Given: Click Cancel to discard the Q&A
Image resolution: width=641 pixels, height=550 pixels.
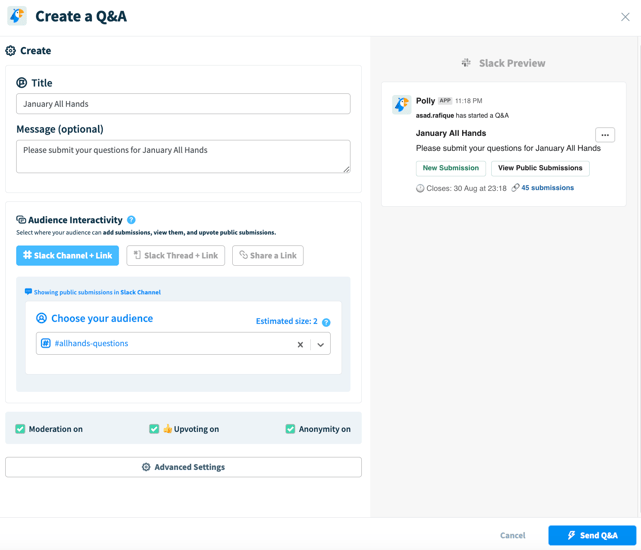Looking at the screenshot, I should point(513,535).
